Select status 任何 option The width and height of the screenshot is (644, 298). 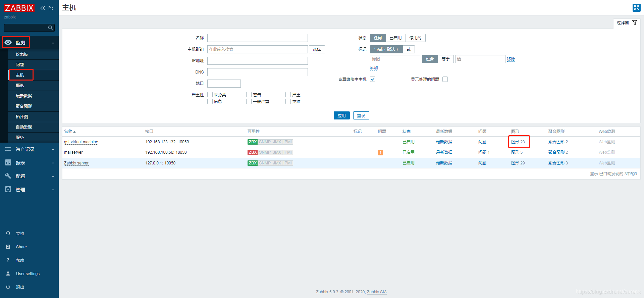click(x=378, y=38)
